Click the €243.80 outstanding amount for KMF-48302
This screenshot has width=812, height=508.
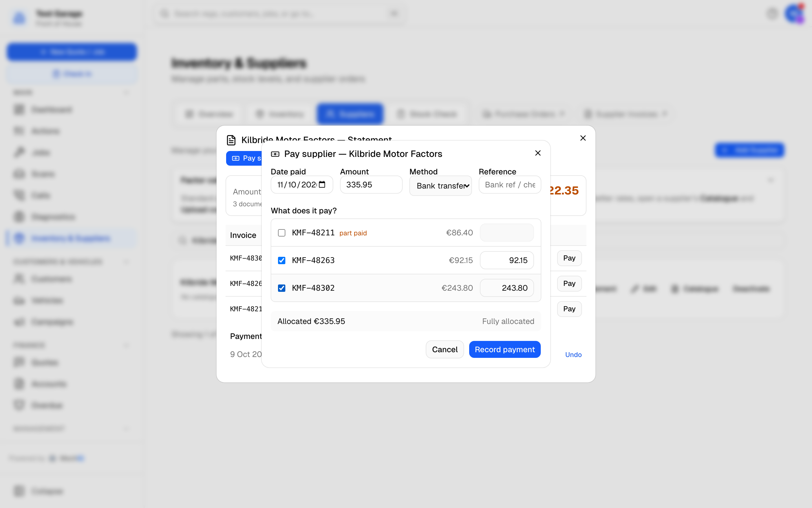457,288
